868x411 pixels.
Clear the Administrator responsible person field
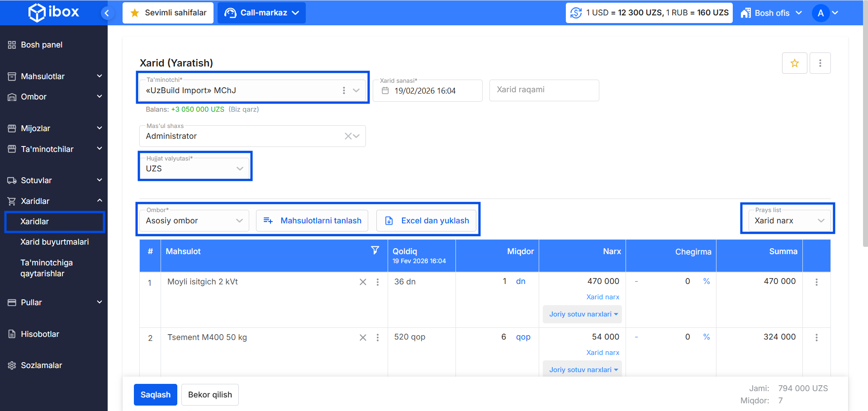[x=348, y=136]
